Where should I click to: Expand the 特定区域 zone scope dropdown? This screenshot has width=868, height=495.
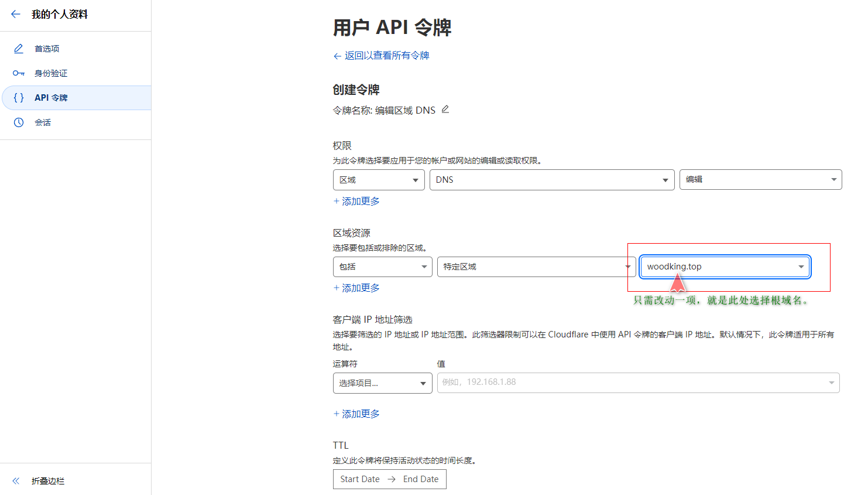(536, 267)
